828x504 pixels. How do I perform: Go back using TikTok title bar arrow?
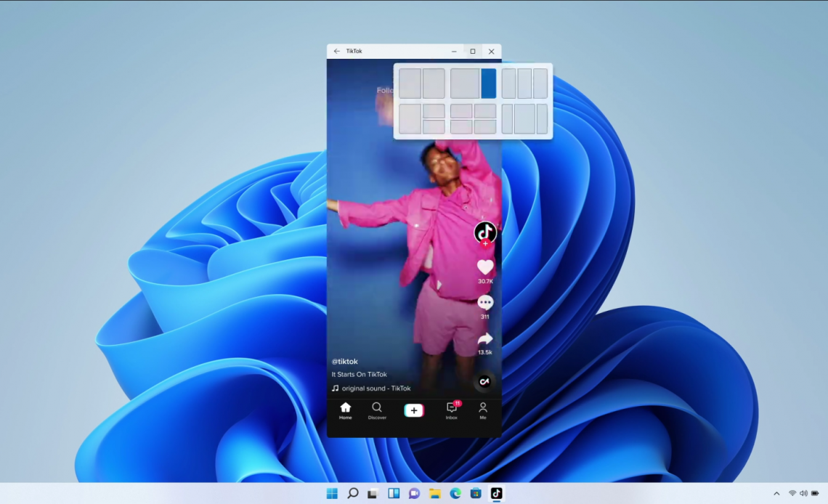pos(336,51)
